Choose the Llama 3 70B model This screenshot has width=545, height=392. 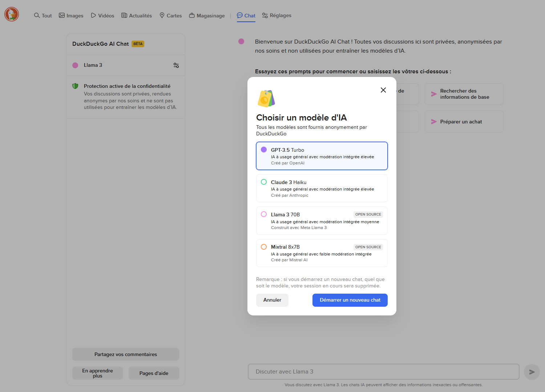[x=322, y=221]
